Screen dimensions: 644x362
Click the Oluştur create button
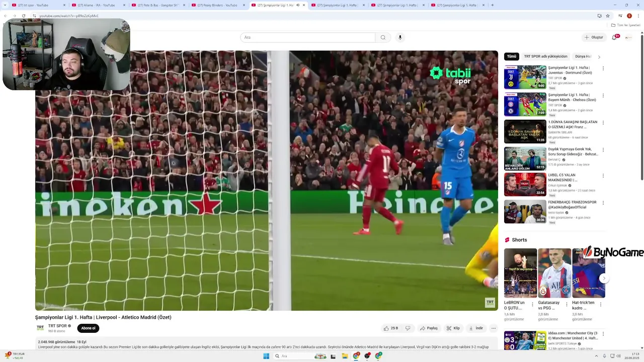[x=594, y=37]
